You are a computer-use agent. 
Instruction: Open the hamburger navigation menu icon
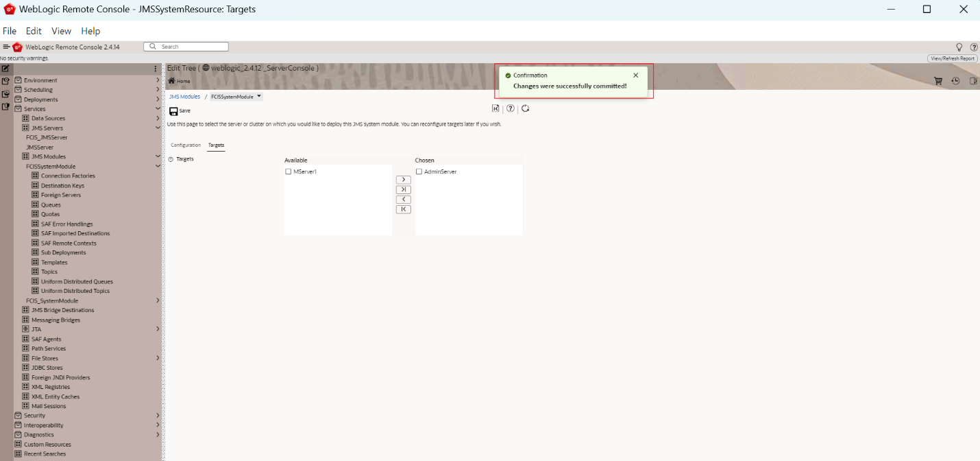click(5, 47)
